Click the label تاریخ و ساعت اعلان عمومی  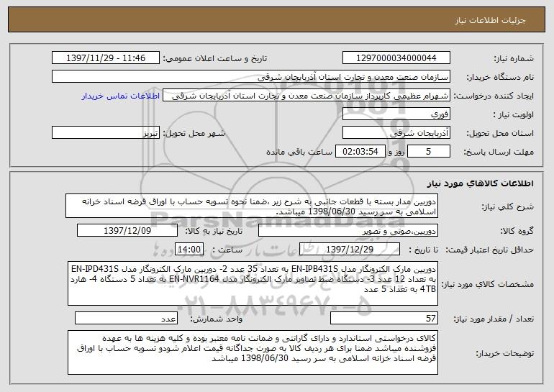[215, 59]
